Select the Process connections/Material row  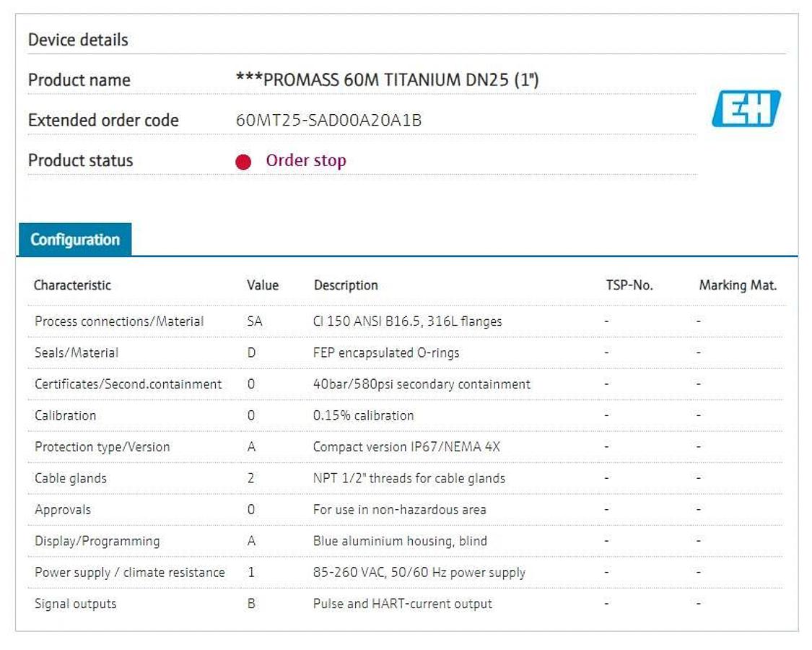pyautogui.click(x=119, y=321)
